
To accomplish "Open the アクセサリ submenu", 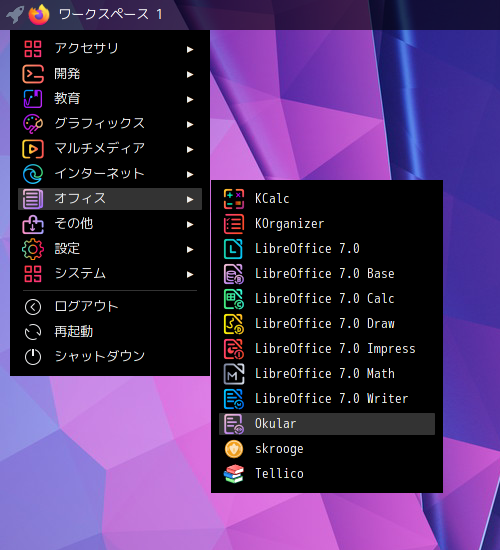I will tap(110, 49).
